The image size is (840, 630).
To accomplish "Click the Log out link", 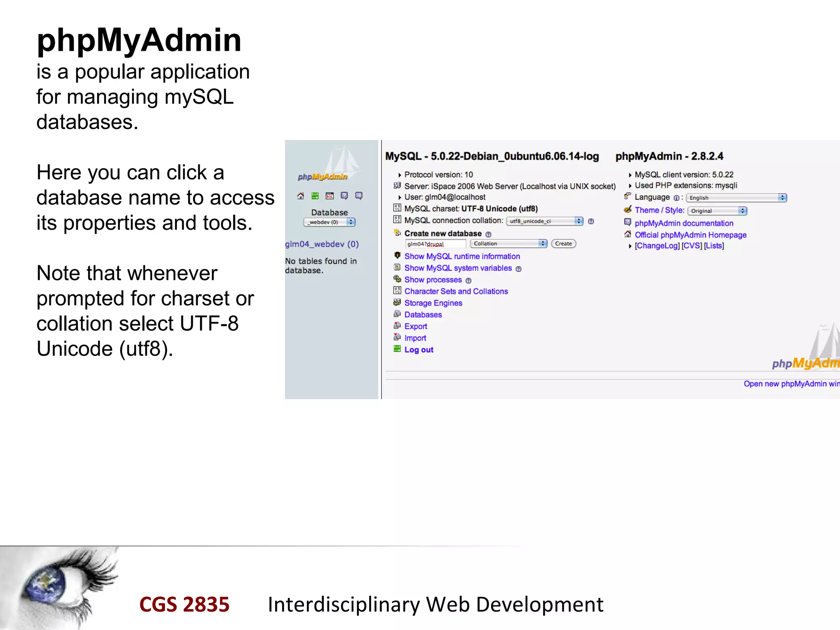I will [x=419, y=350].
